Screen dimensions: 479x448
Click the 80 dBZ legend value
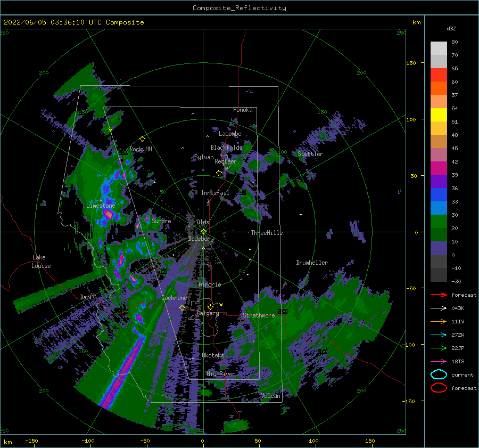tap(455, 42)
